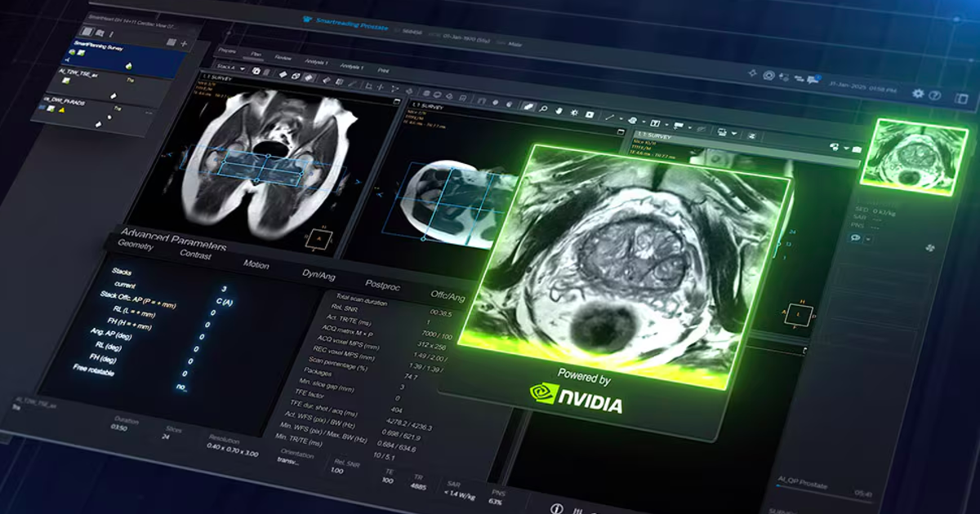Screen dimensions: 980x514
Task: Select the brightness window-level tool
Action: pyautogui.click(x=574, y=112)
